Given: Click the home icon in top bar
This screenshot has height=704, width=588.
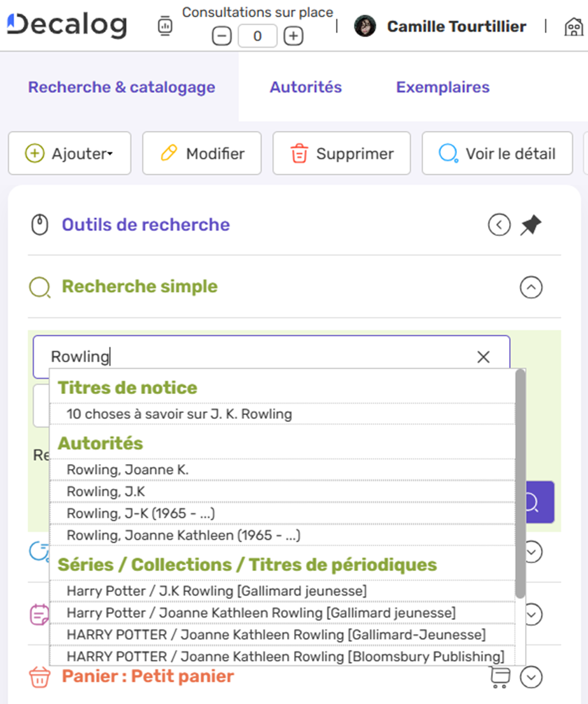Looking at the screenshot, I should pyautogui.click(x=574, y=27).
